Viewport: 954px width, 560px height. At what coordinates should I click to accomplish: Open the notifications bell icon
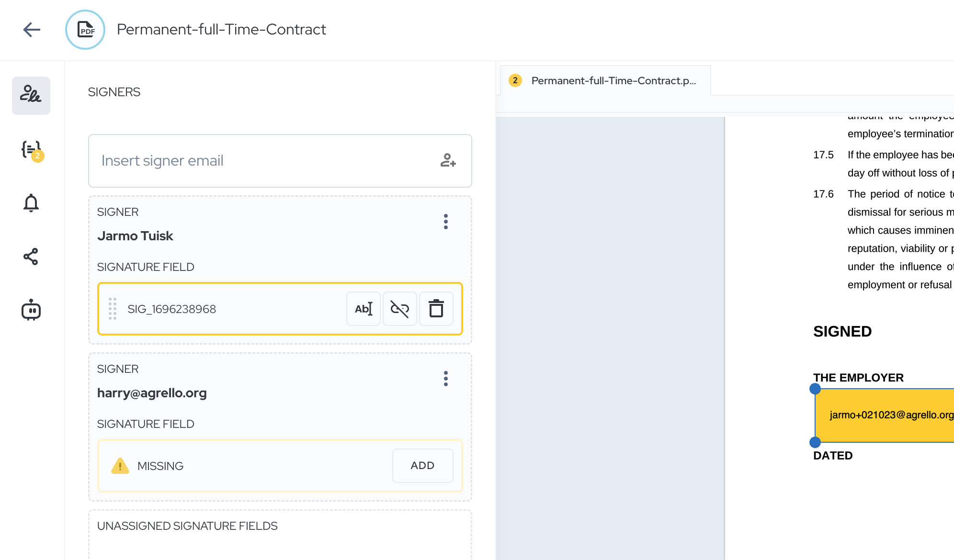(x=31, y=203)
